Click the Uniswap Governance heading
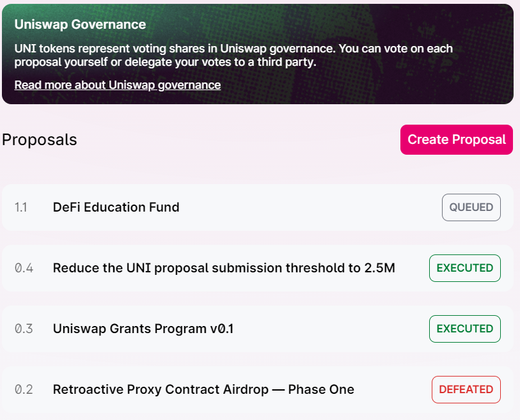This screenshot has height=420, width=520. pyautogui.click(x=80, y=25)
